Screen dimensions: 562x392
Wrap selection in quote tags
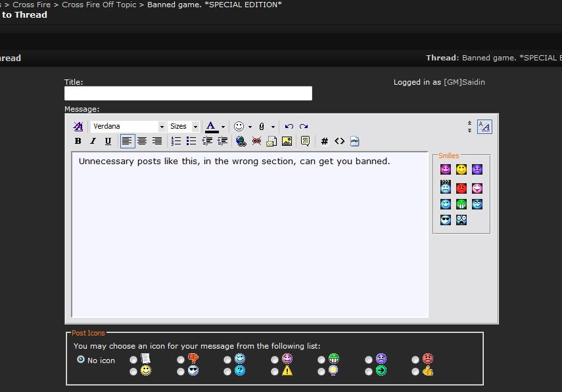[x=305, y=141]
